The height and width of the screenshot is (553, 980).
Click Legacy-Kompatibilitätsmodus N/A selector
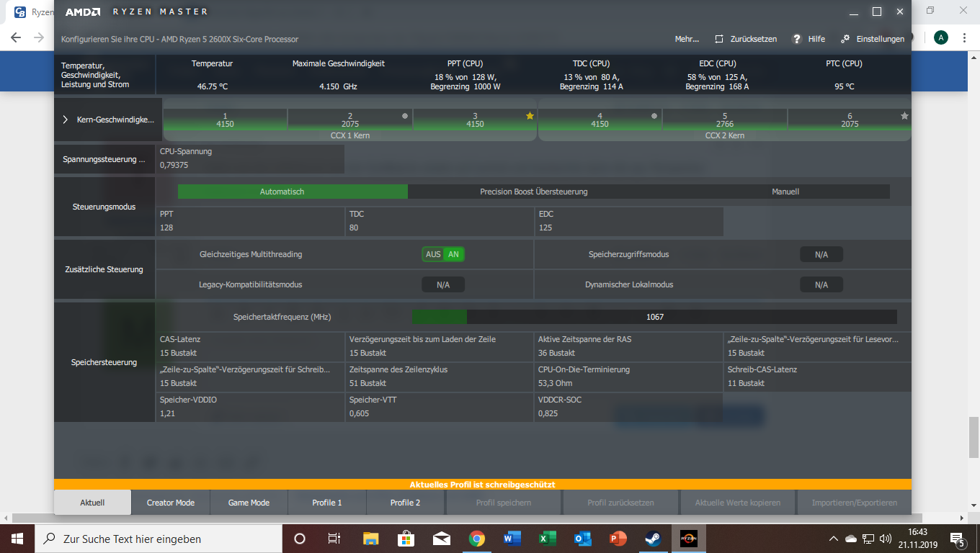point(443,284)
